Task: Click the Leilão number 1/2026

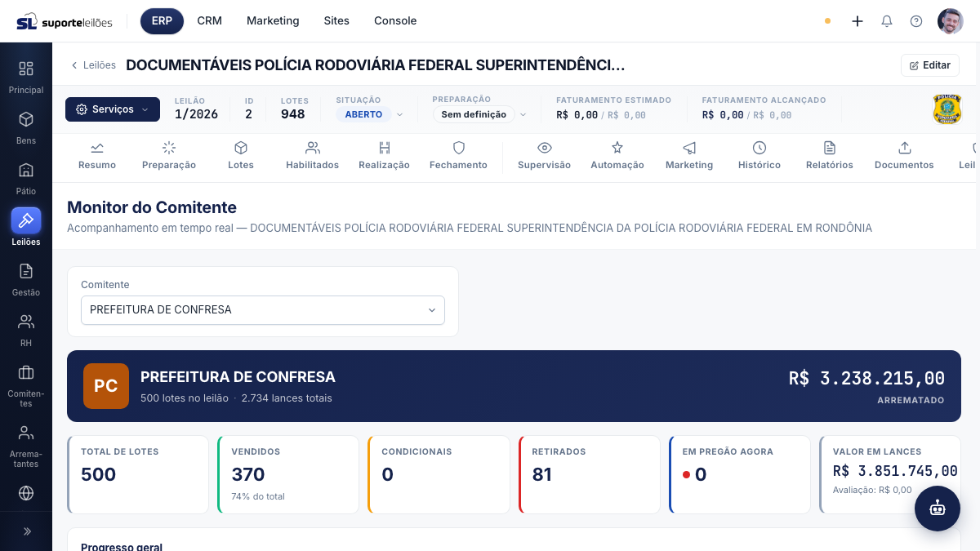Action: [196, 114]
